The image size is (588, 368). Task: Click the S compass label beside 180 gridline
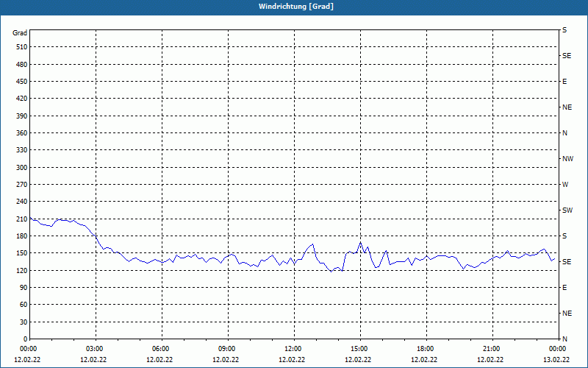click(x=564, y=236)
